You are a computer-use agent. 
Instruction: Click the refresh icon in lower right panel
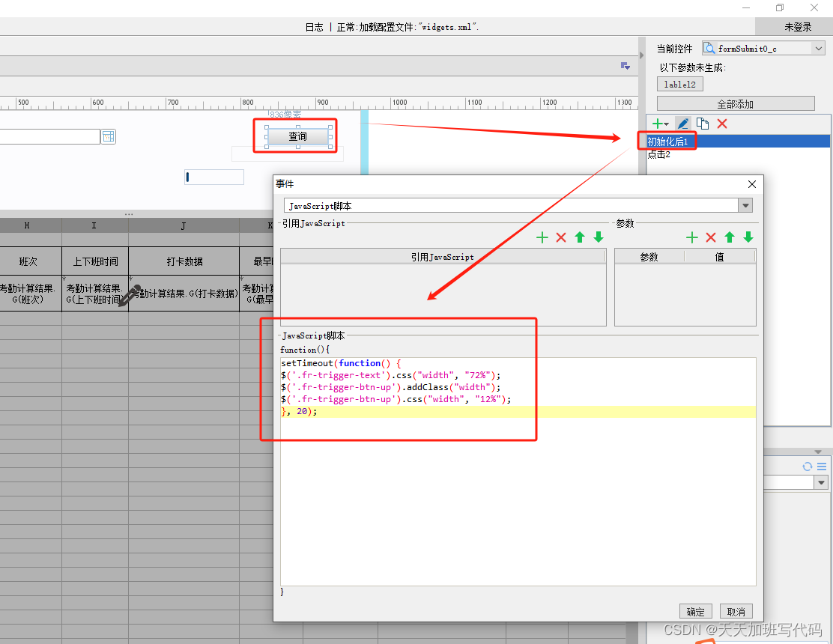808,467
